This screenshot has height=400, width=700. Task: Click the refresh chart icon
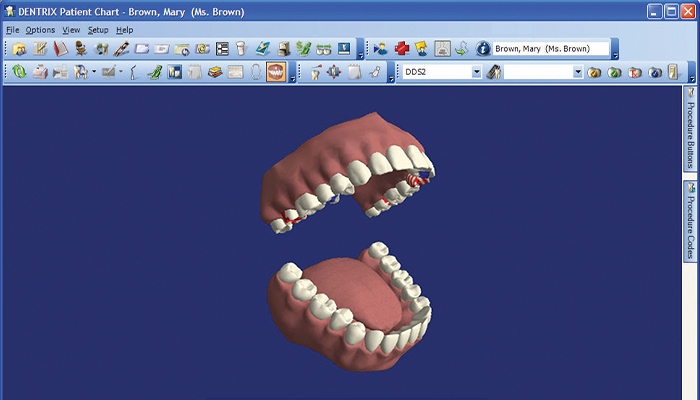tap(19, 72)
